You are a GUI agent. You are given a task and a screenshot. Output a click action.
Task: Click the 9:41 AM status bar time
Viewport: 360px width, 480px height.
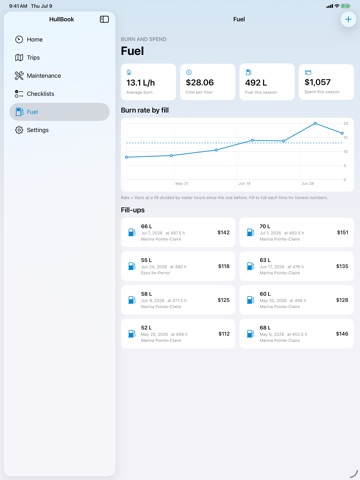(x=18, y=6)
